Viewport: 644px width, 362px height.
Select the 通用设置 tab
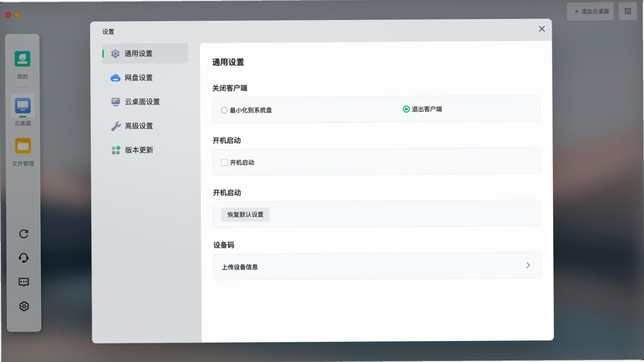pos(145,53)
